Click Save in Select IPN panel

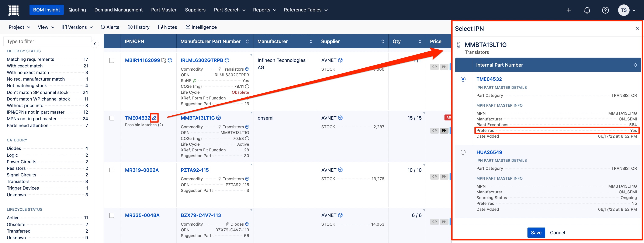point(536,233)
